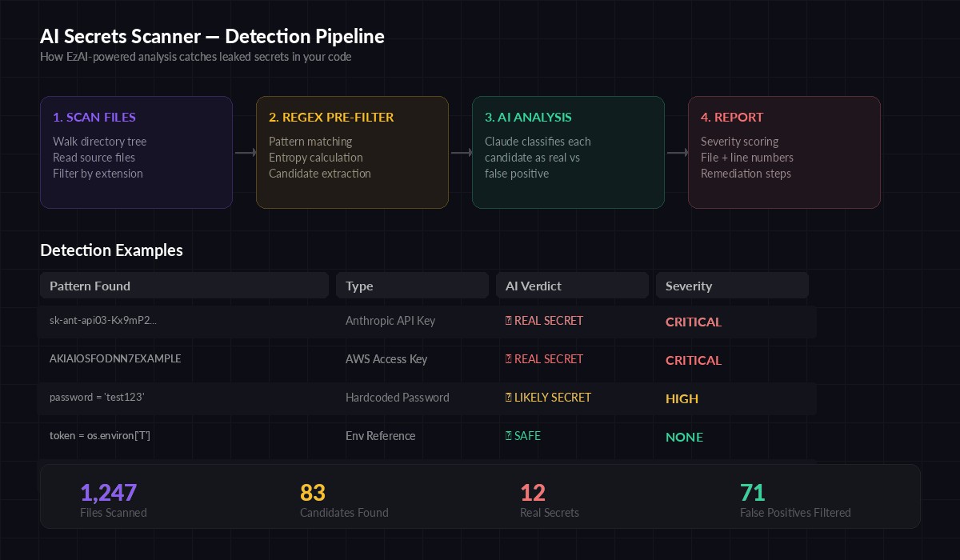Open the 4. REPORT stage card
This screenshot has width=960, height=560.
click(x=784, y=152)
